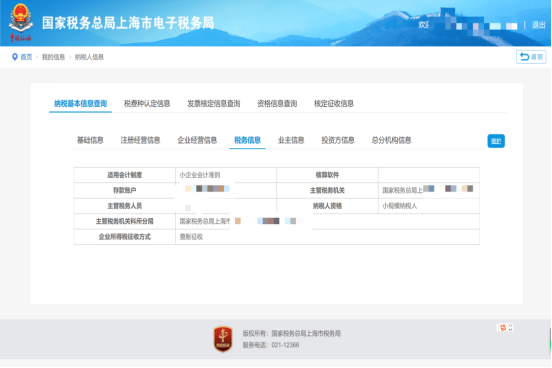
Task: Click 适用会计制度 label cell
Action: click(125, 175)
